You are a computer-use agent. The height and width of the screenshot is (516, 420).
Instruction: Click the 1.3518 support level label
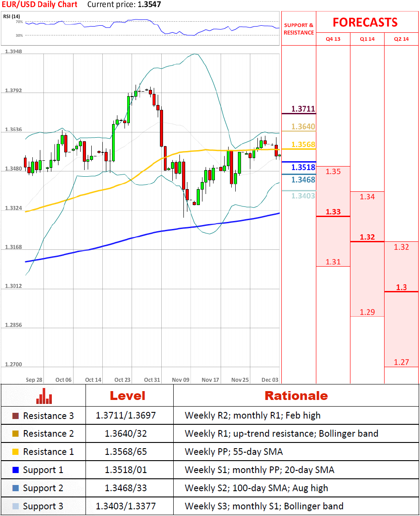(303, 167)
